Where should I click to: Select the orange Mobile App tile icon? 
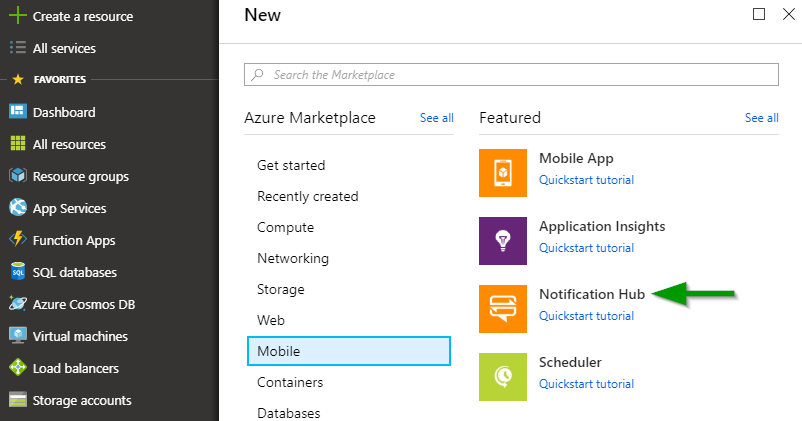coord(503,173)
